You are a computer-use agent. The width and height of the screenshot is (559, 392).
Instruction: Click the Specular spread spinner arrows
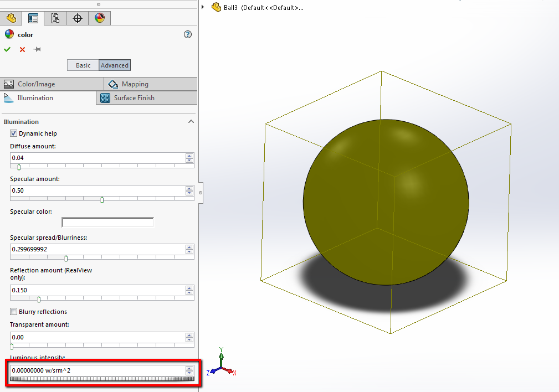pos(189,249)
